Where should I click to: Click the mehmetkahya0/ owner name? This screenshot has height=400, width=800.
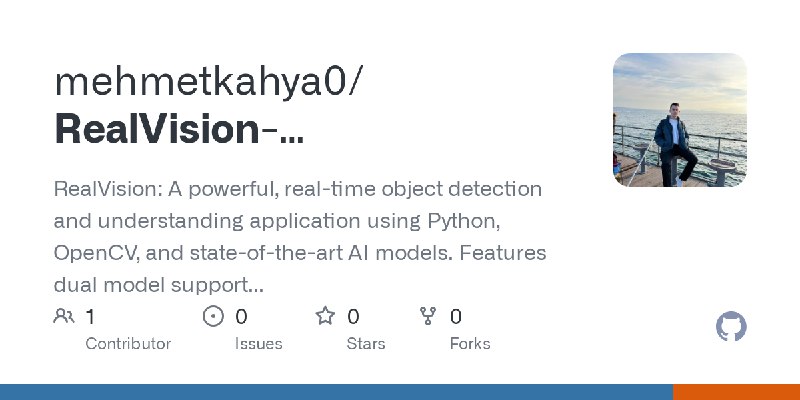(x=209, y=82)
